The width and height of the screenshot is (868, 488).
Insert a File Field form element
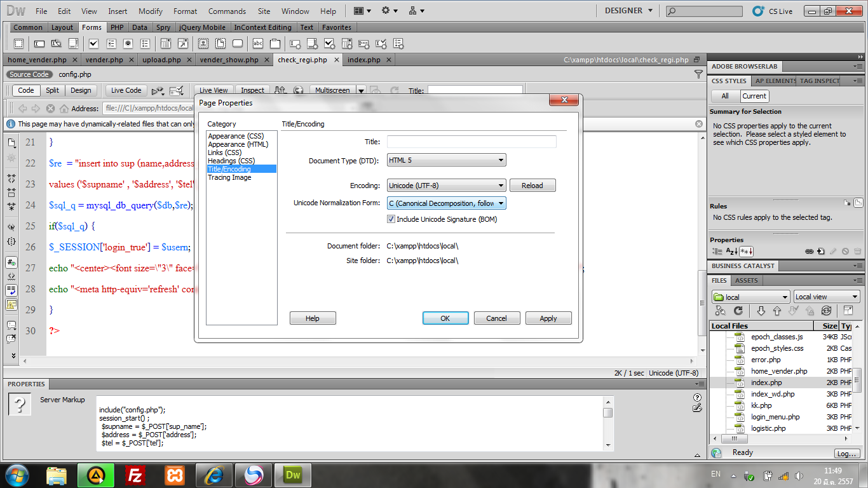(x=220, y=44)
